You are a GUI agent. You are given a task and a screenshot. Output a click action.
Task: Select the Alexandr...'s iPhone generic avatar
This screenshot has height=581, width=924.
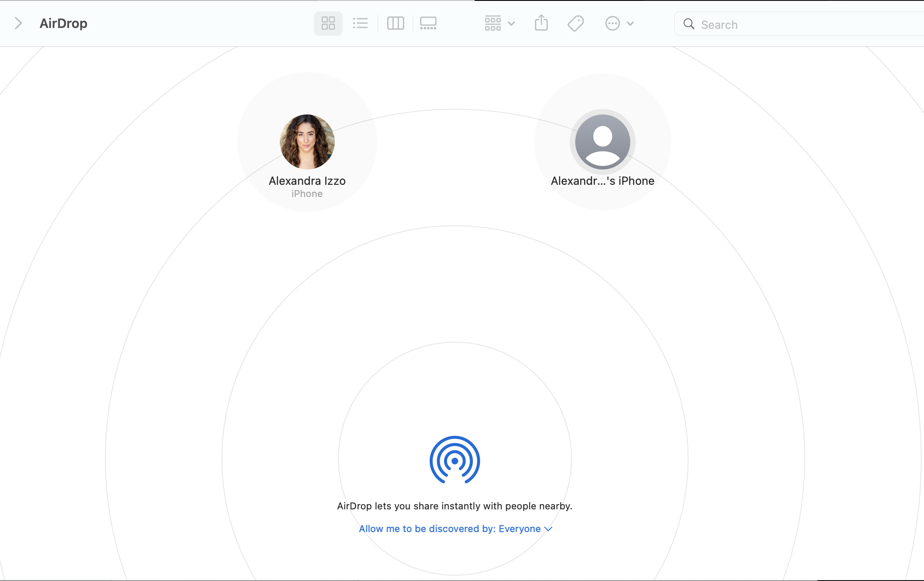coord(602,142)
